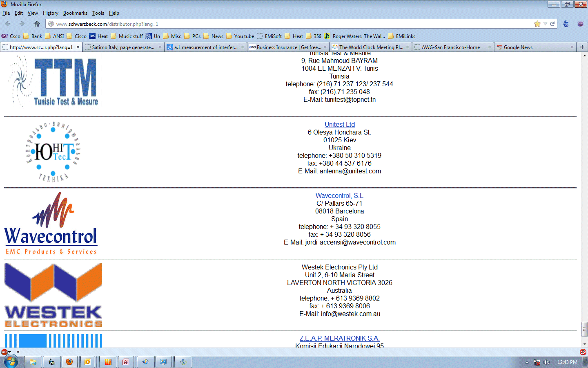588x368 pixels.
Task: Open the Z.E.A.P. MERATRONIK S.A. link
Action: click(340, 339)
